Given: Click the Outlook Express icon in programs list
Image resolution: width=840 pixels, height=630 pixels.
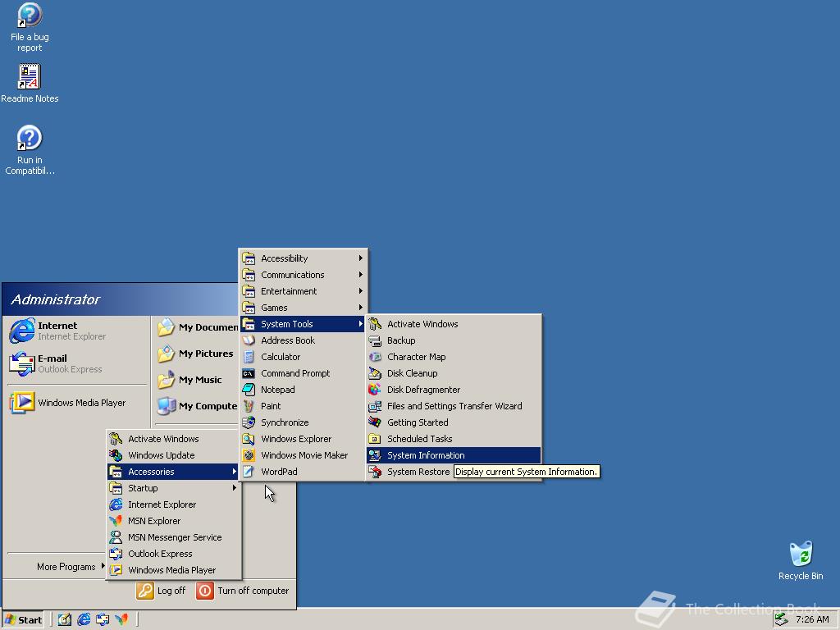Looking at the screenshot, I should pyautogui.click(x=116, y=554).
